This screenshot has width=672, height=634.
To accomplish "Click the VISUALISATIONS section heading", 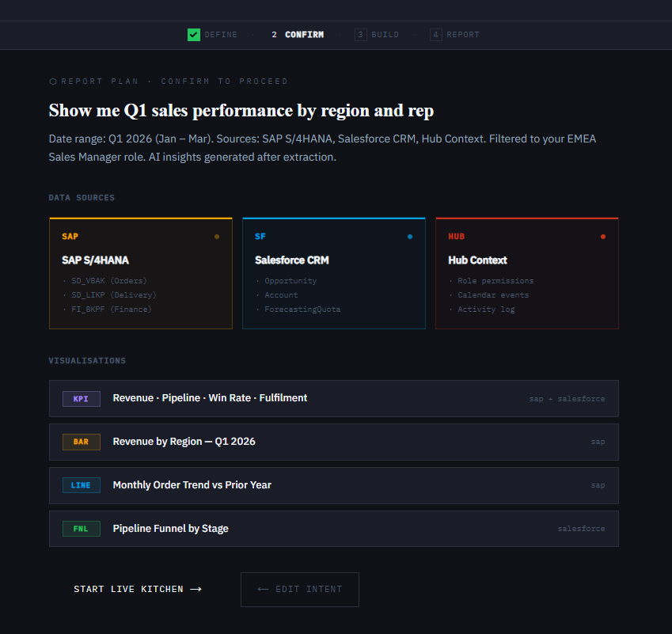I will (x=87, y=360).
